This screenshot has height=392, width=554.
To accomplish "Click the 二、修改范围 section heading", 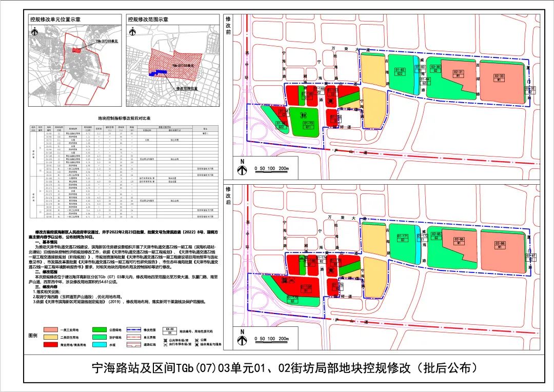I will [46, 272].
